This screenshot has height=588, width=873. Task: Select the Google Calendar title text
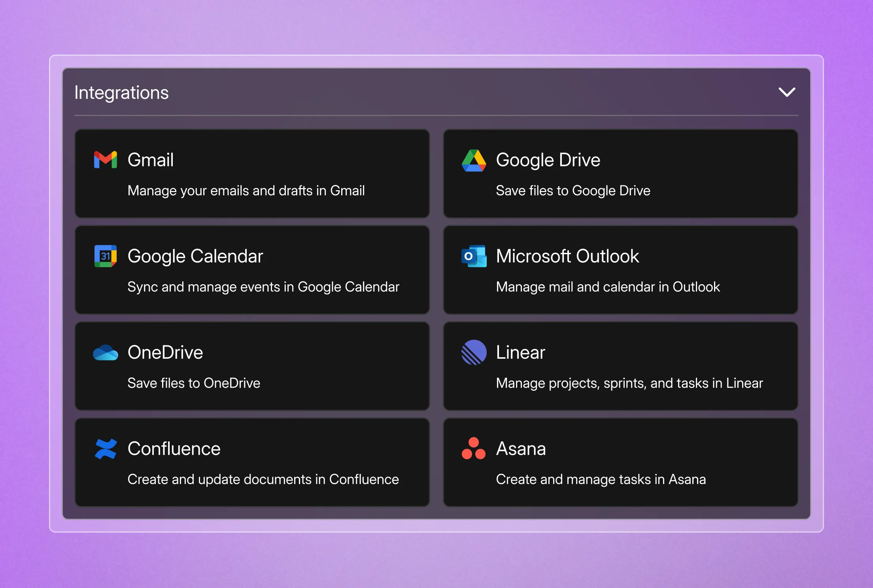tap(195, 256)
